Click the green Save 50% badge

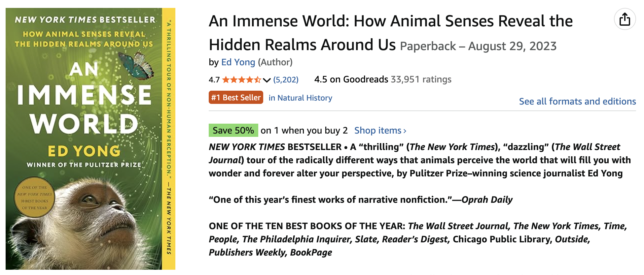pos(233,131)
